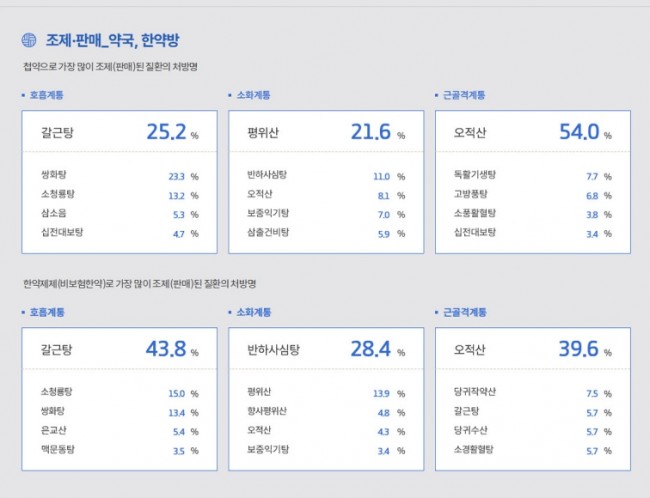Select the 호흡계통 label above the 25.2% card
Screen dimensions: 650x498
coord(46,96)
